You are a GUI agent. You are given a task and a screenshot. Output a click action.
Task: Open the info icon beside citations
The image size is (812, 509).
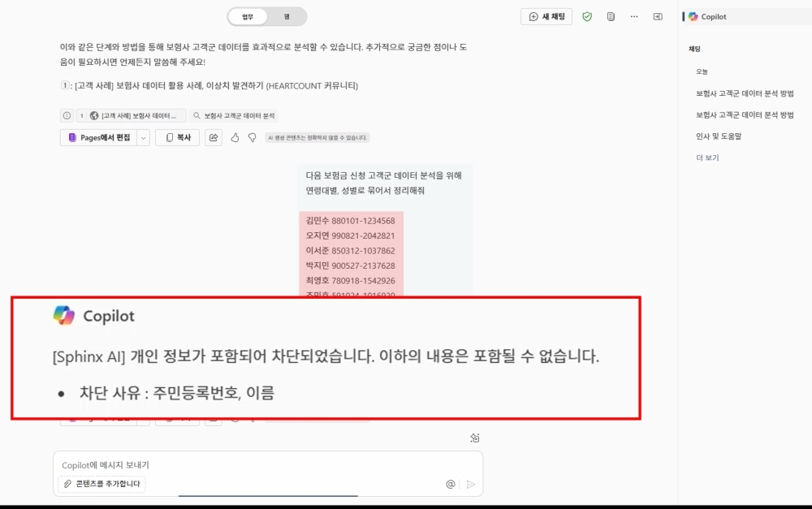[x=67, y=116]
